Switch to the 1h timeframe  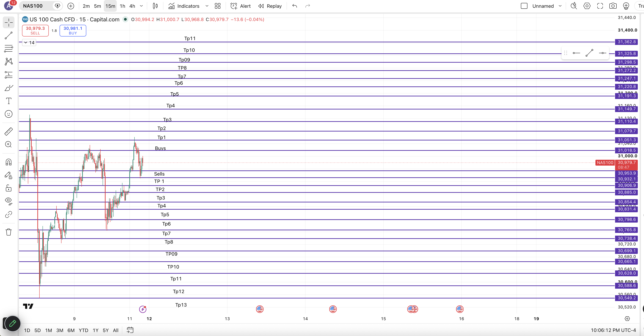122,6
